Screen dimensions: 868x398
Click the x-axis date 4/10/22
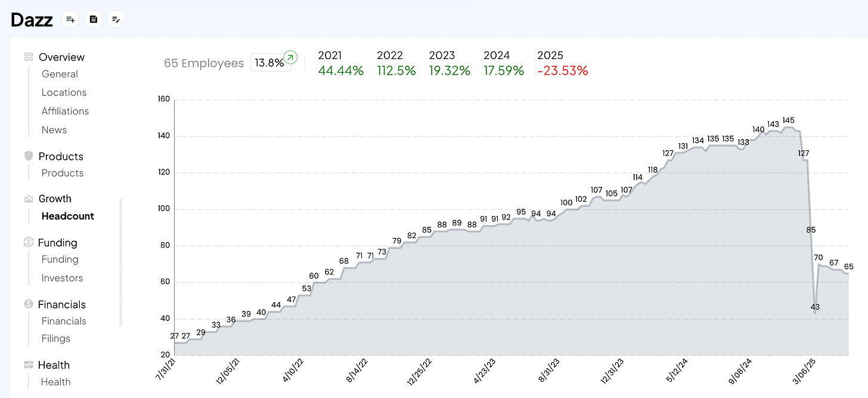click(293, 371)
